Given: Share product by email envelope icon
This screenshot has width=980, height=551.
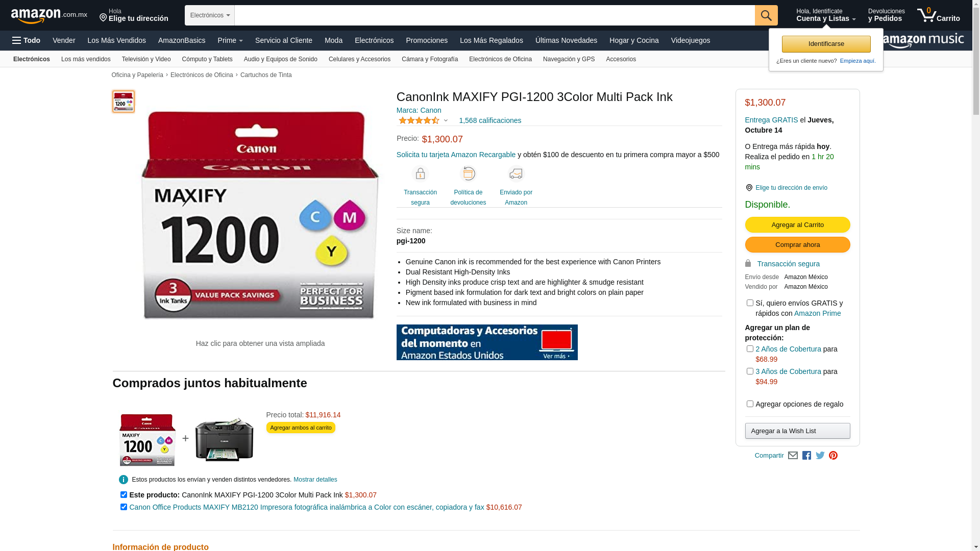Looking at the screenshot, I should [793, 456].
